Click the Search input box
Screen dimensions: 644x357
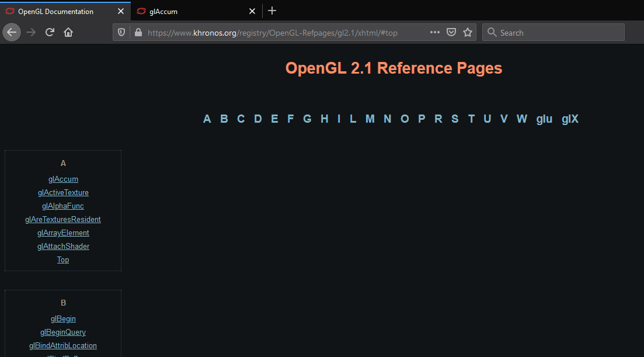tap(554, 33)
